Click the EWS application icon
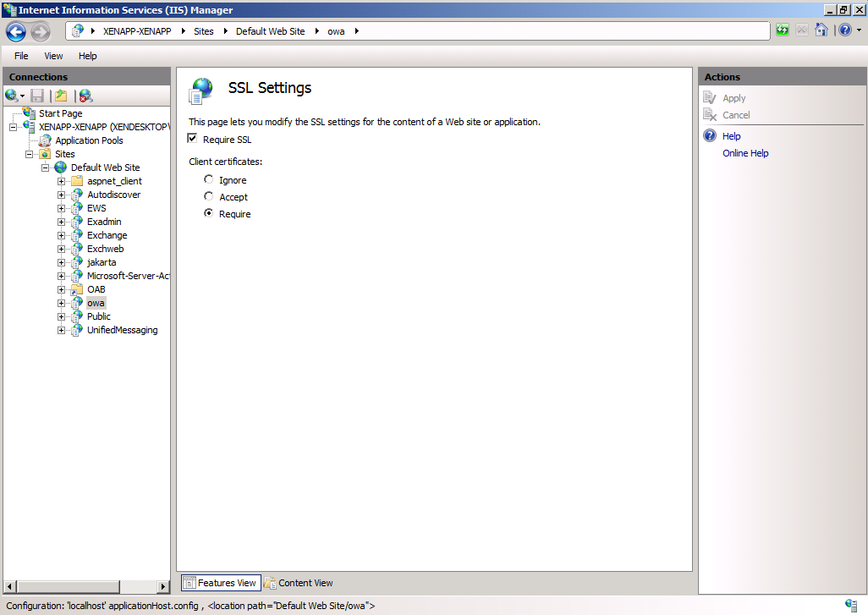The height and width of the screenshot is (615, 868). pyautogui.click(x=77, y=208)
